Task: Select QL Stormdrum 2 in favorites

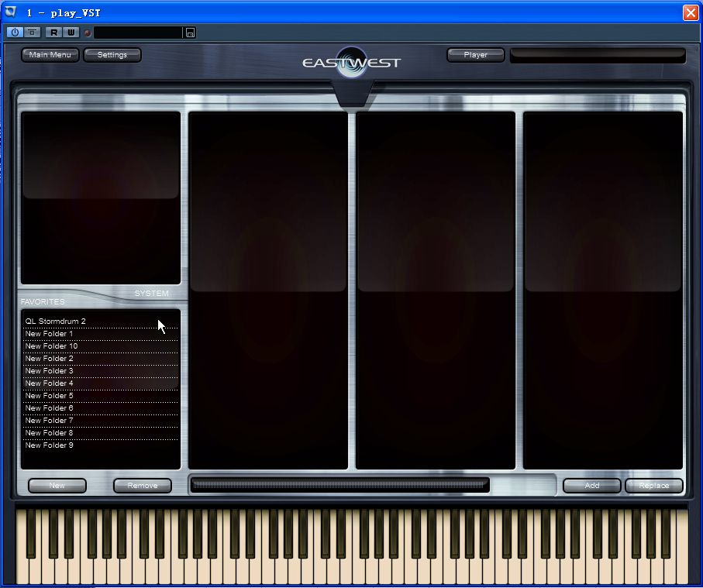Action: click(101, 322)
